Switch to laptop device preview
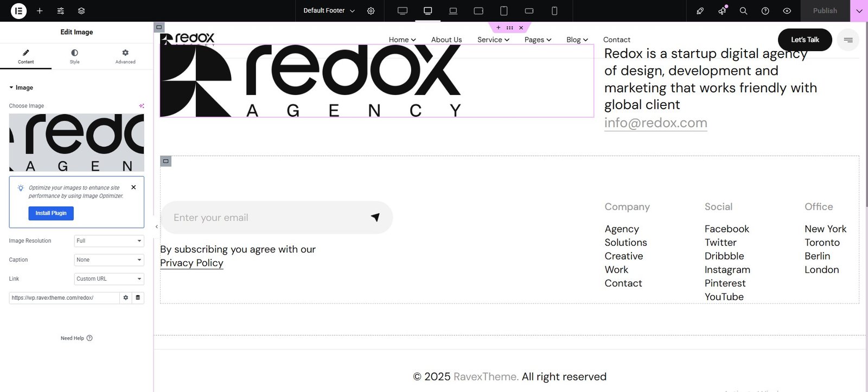Screen dimensions: 868x392 pyautogui.click(x=453, y=11)
